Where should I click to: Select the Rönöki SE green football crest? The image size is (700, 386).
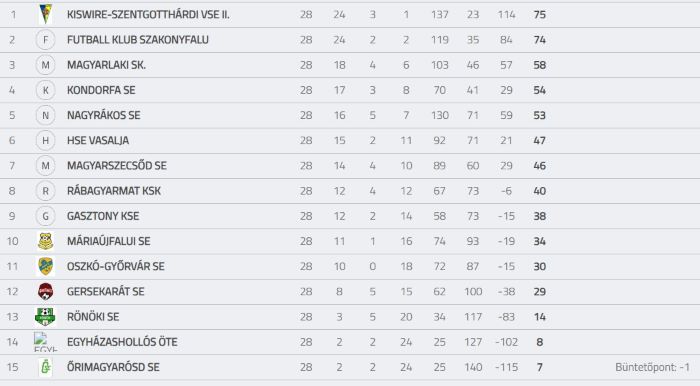pos(45,317)
